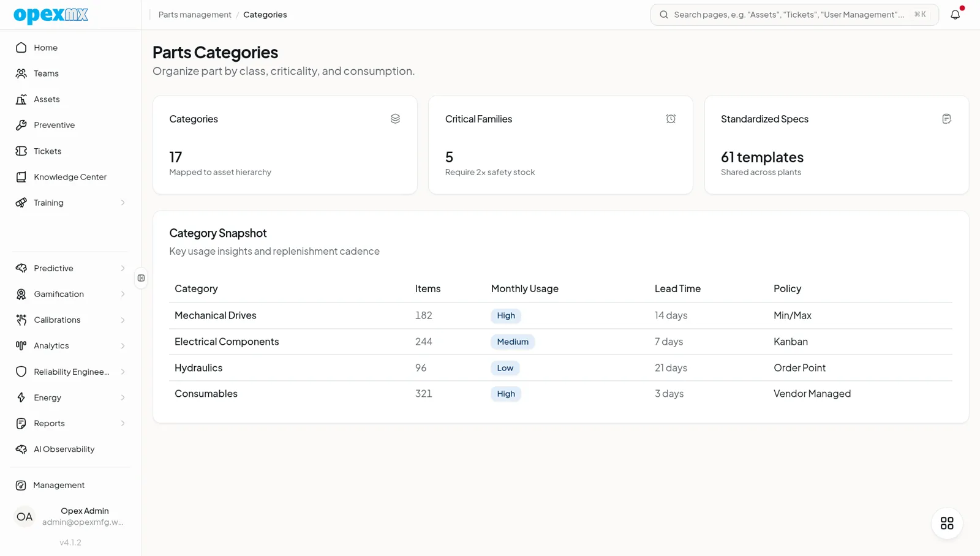Click the AI Observability icon
The width and height of the screenshot is (980, 556).
21,449
